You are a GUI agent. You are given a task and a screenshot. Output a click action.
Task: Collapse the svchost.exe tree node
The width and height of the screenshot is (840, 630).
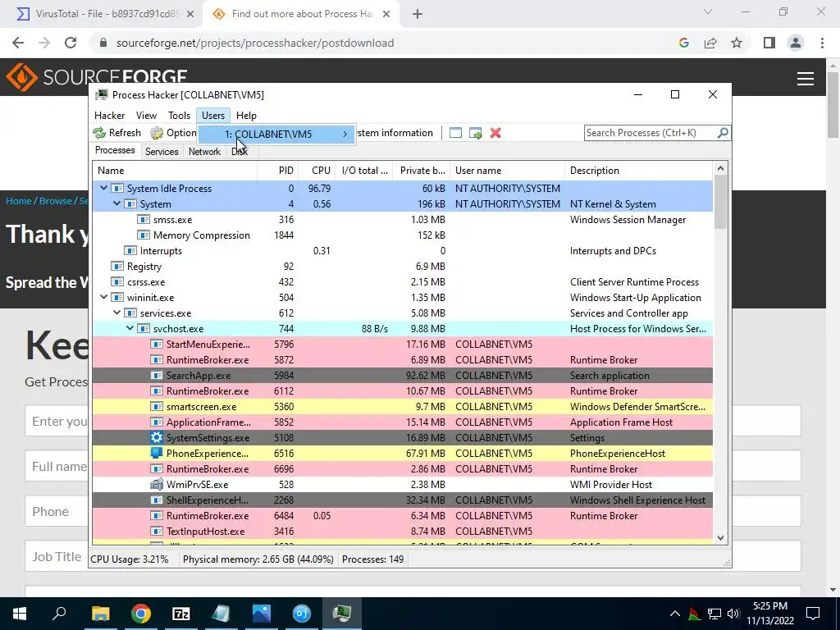click(130, 328)
